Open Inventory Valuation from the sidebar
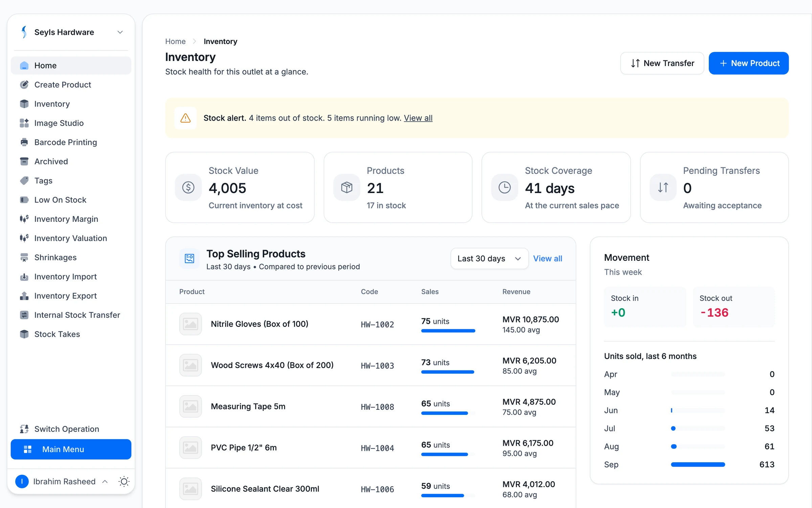The image size is (812, 508). click(x=71, y=238)
